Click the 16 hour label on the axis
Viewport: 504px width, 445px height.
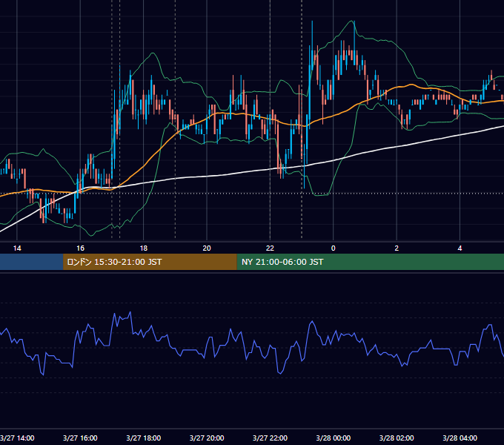click(x=80, y=248)
